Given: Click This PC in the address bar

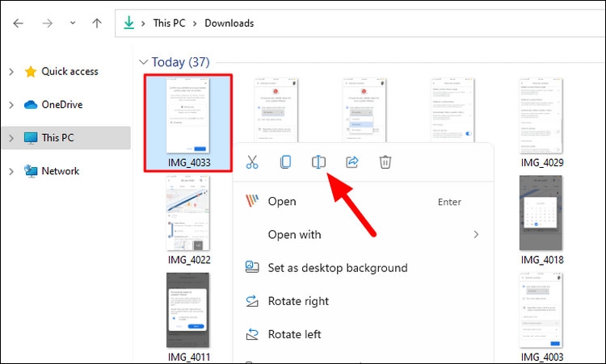Looking at the screenshot, I should (x=170, y=23).
